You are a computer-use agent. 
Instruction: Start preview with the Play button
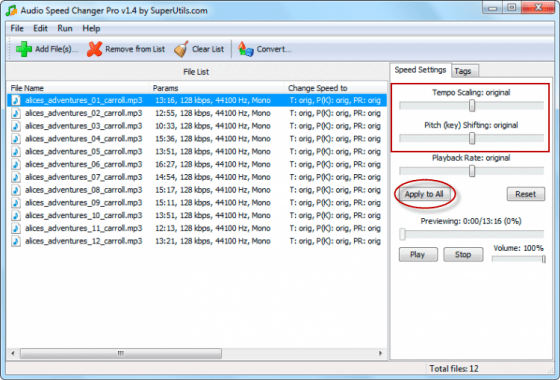pyautogui.click(x=418, y=255)
